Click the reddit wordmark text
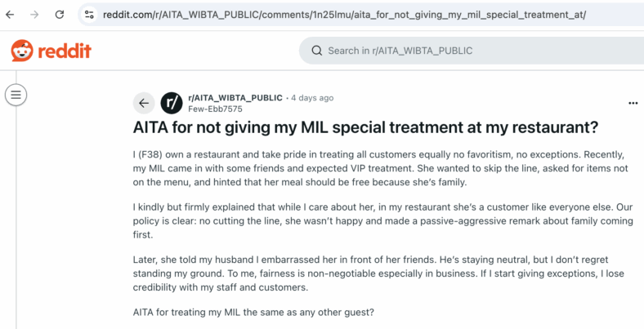The image size is (644, 329). pos(65,51)
